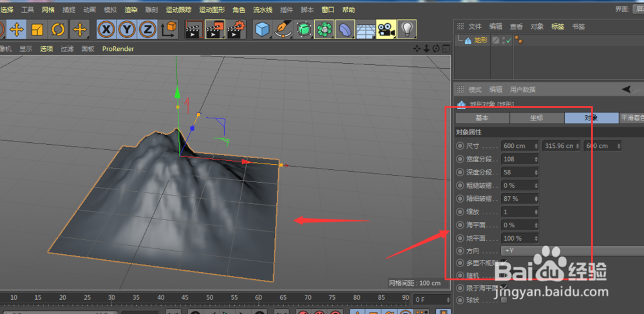
Task: Open the green Array modeling objects icon
Action: 325,30
